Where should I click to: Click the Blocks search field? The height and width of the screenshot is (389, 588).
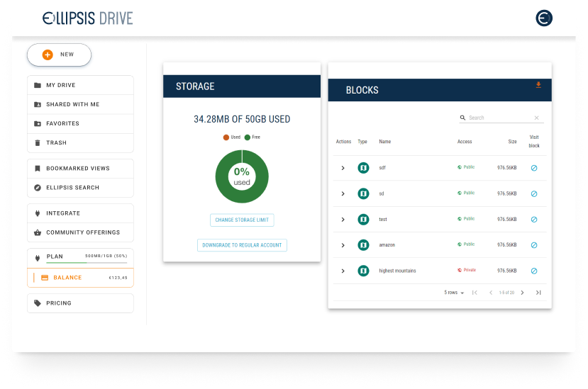501,118
